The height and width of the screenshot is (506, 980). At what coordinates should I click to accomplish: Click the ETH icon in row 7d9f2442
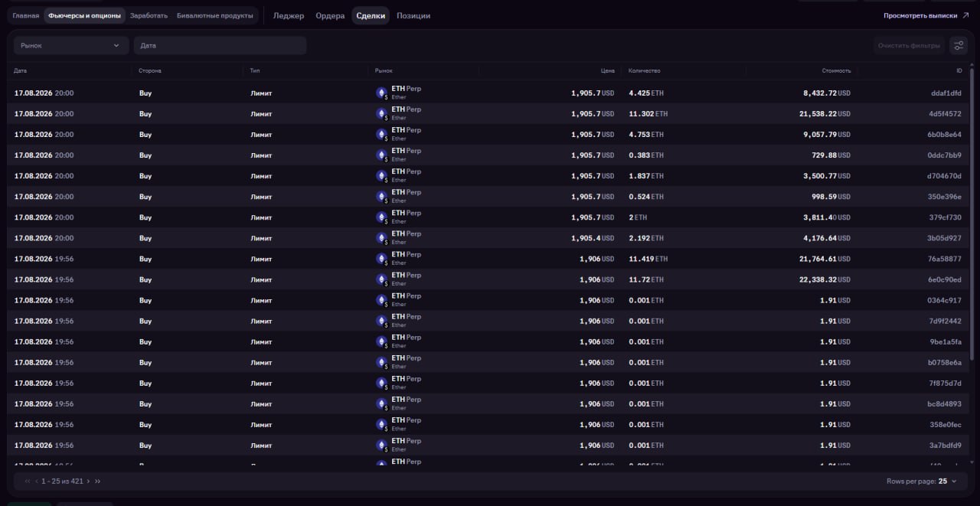coord(381,321)
